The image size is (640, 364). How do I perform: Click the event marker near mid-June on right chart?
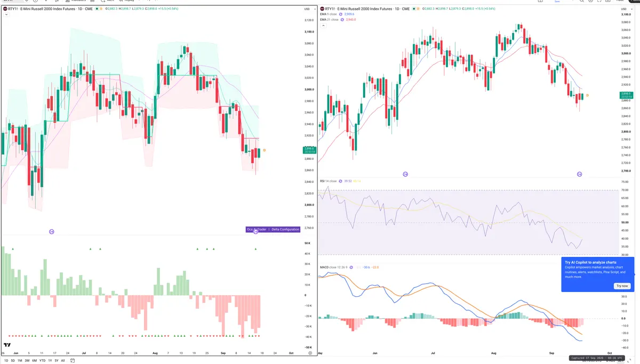(x=405, y=174)
